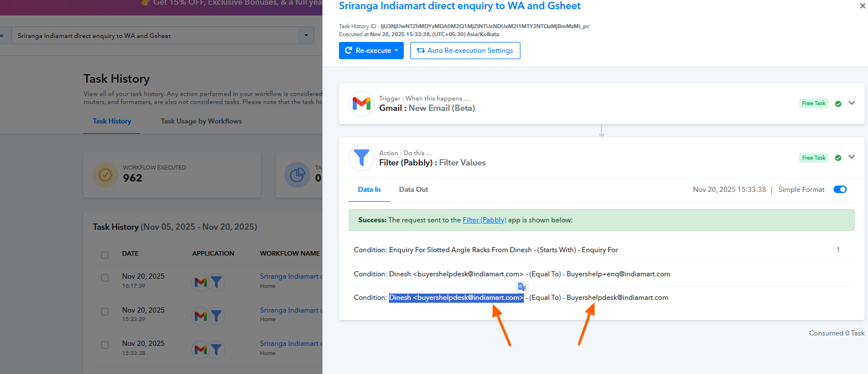Click the Filter funnel icon in action step
The width and height of the screenshot is (868, 374).
click(361, 158)
